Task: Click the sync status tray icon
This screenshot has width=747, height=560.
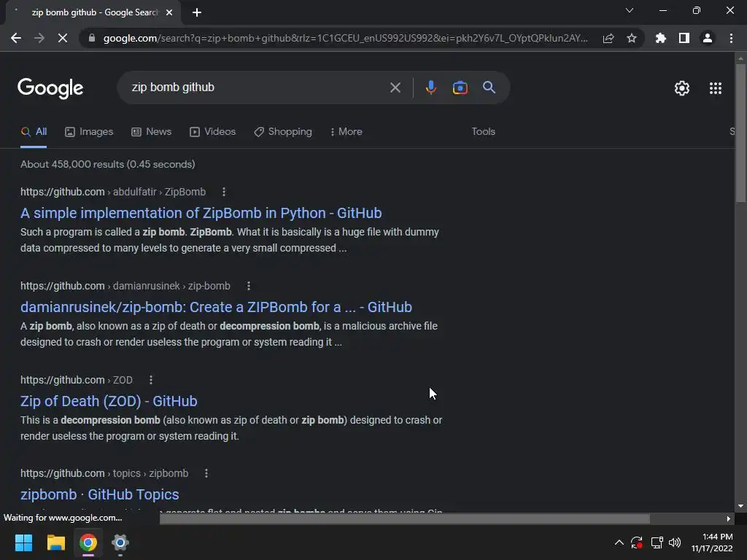Action: click(x=637, y=542)
